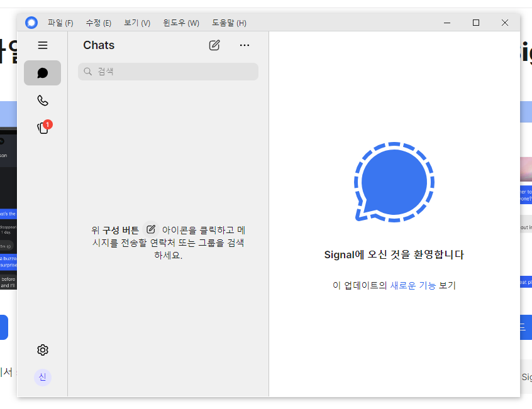Click the large Signal logo in welcome pane
Image resolution: width=532 pixels, height=409 pixels.
[x=394, y=182]
